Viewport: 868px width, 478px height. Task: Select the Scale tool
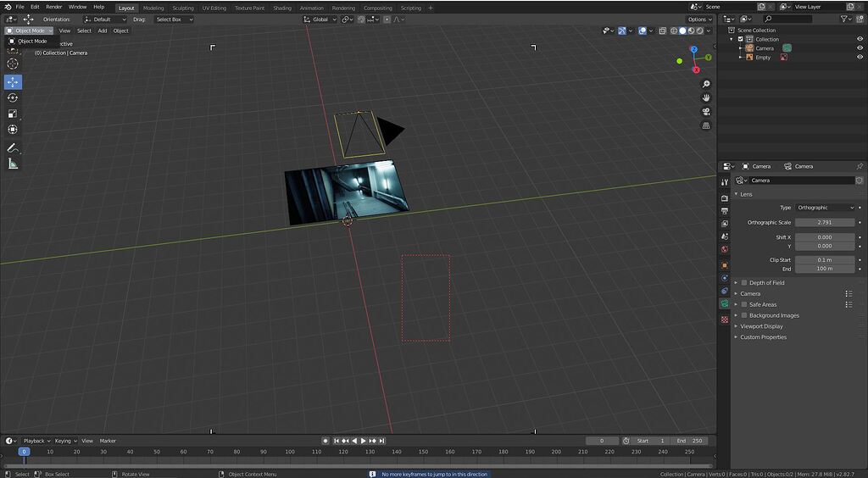click(13, 114)
